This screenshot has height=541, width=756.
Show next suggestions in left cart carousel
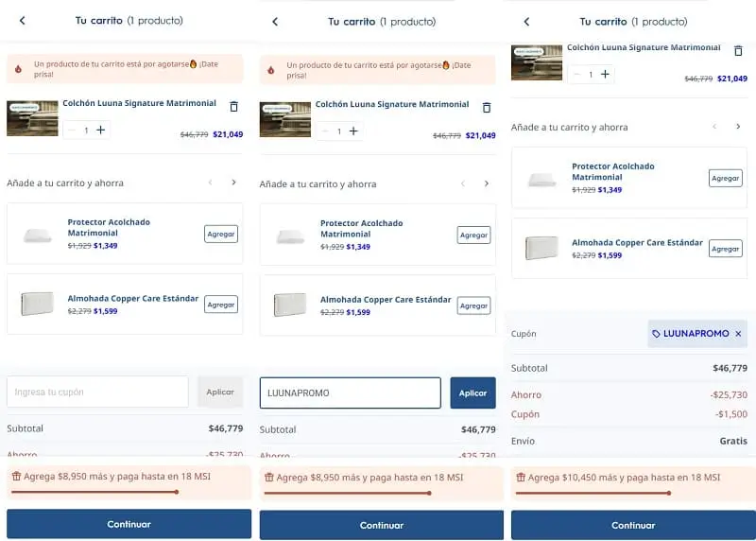(233, 183)
